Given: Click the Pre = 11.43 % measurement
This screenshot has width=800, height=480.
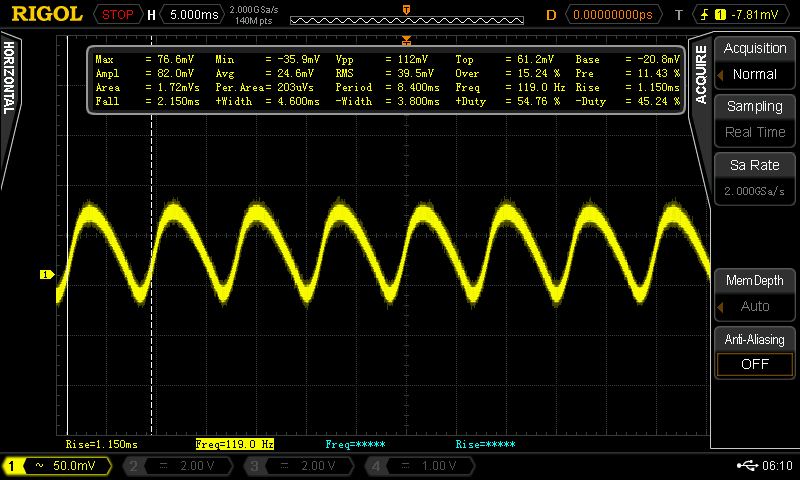Looking at the screenshot, I should 628,73.
